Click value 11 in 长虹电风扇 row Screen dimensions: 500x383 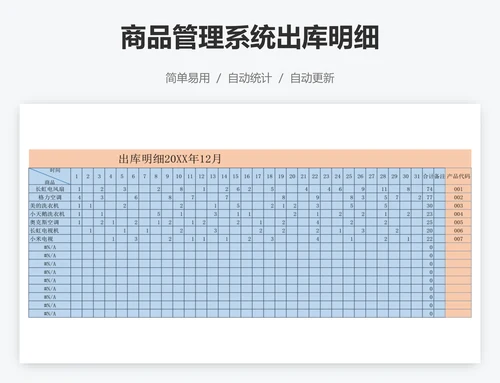pos(383,189)
